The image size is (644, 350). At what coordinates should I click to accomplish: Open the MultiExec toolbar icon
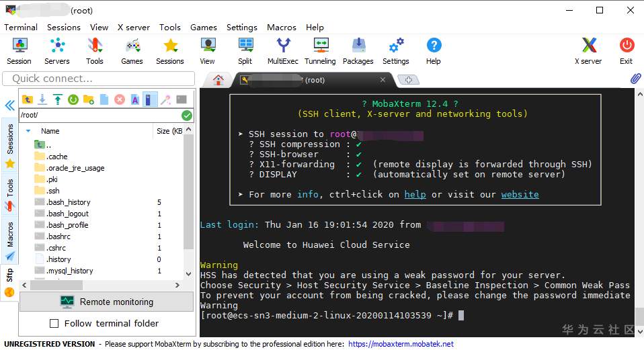coord(283,51)
